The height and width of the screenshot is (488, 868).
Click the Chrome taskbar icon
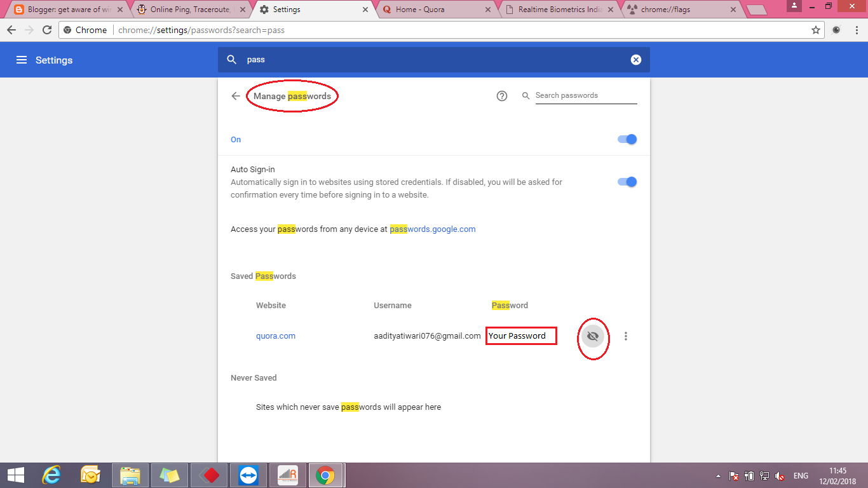(326, 475)
